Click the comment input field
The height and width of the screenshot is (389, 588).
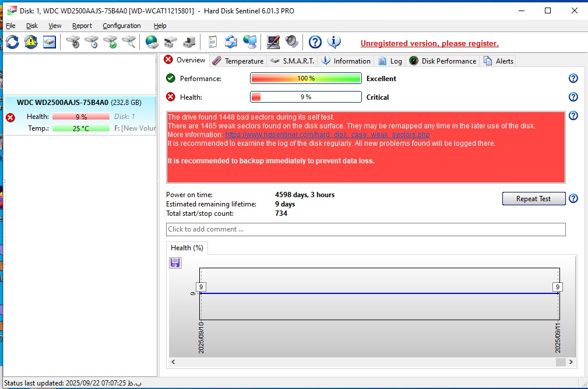tap(365, 229)
